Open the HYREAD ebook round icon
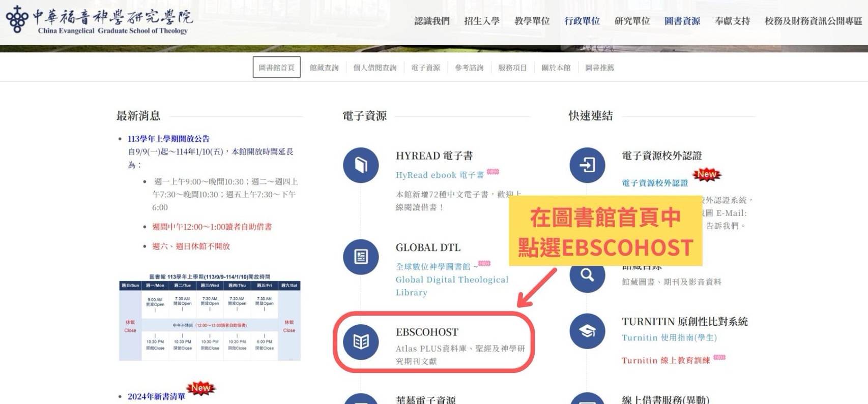Screen dimensions: 868x404 [361, 165]
